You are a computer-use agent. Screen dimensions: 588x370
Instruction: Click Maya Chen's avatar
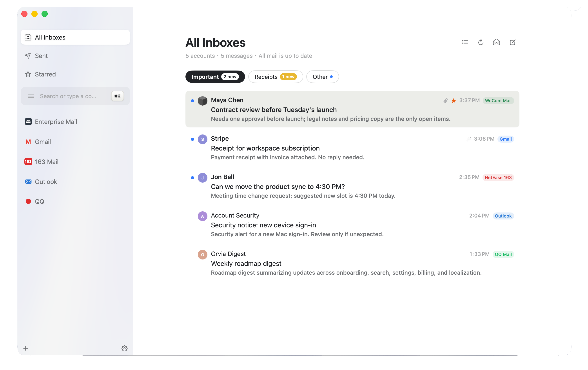click(x=202, y=101)
